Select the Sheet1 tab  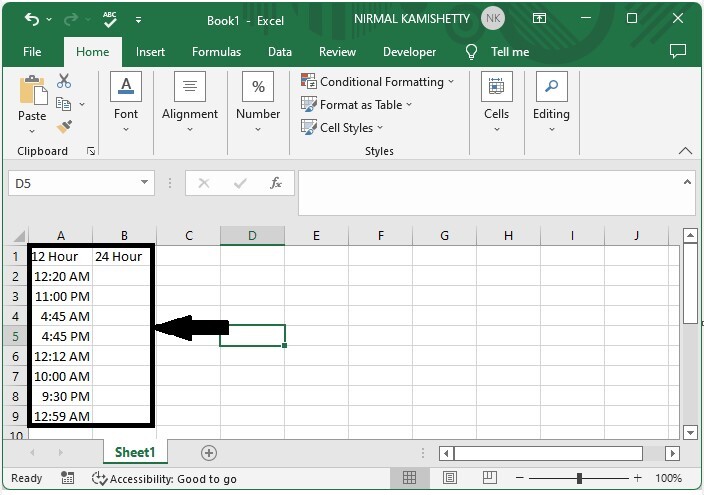pyautogui.click(x=135, y=452)
